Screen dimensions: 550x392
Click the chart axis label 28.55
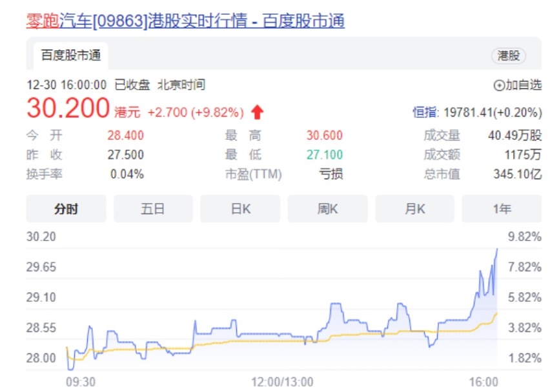41,328
